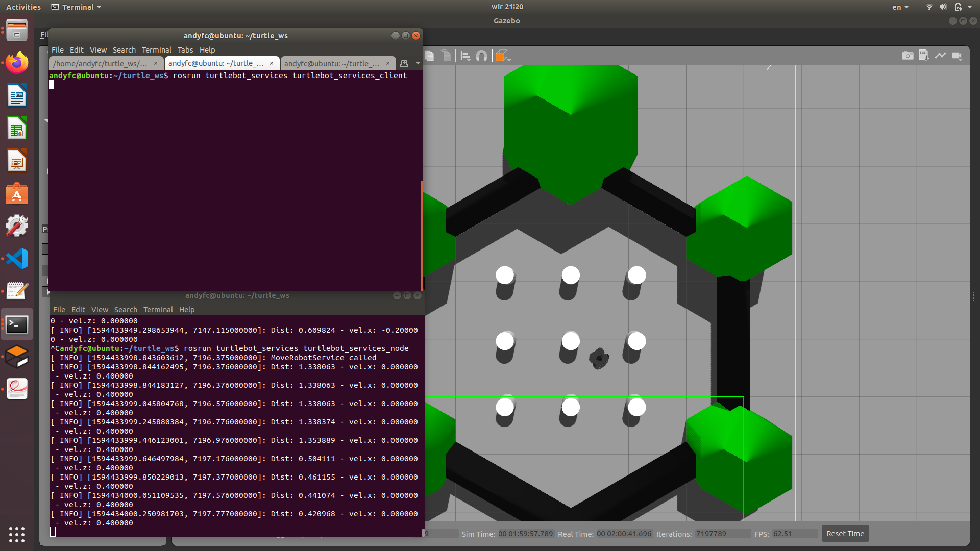Click the Gazebo paste icon
This screenshot has width=980, height=551.
446,56
